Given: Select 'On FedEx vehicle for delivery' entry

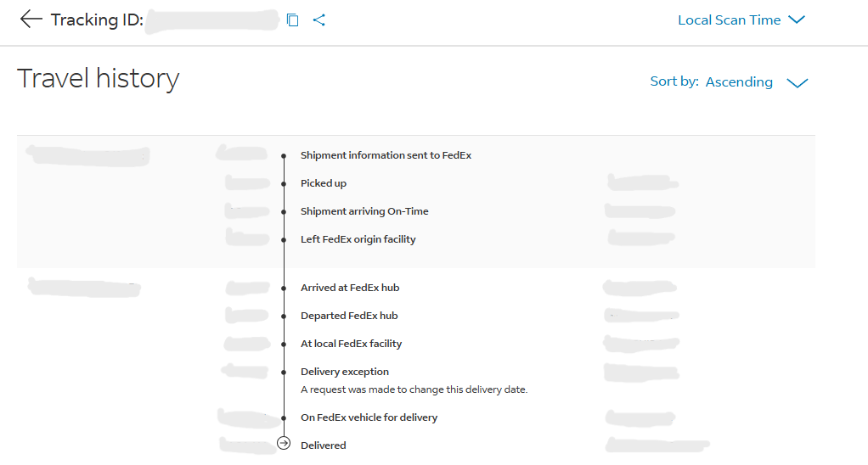Looking at the screenshot, I should coord(369,417).
